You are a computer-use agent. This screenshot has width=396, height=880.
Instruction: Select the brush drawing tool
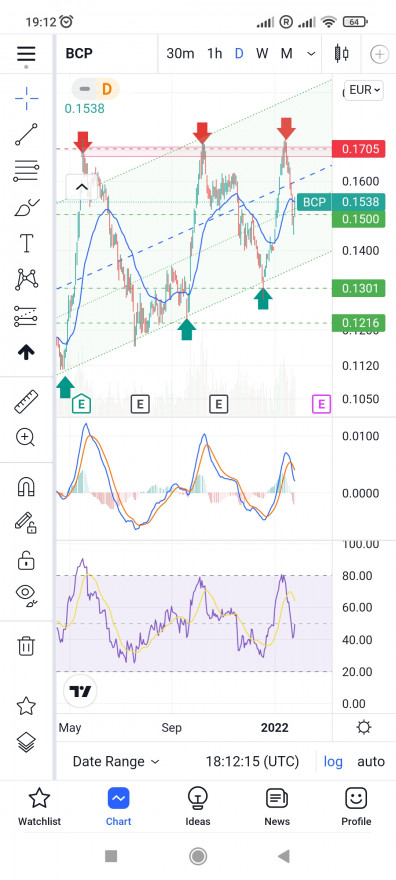(26, 208)
